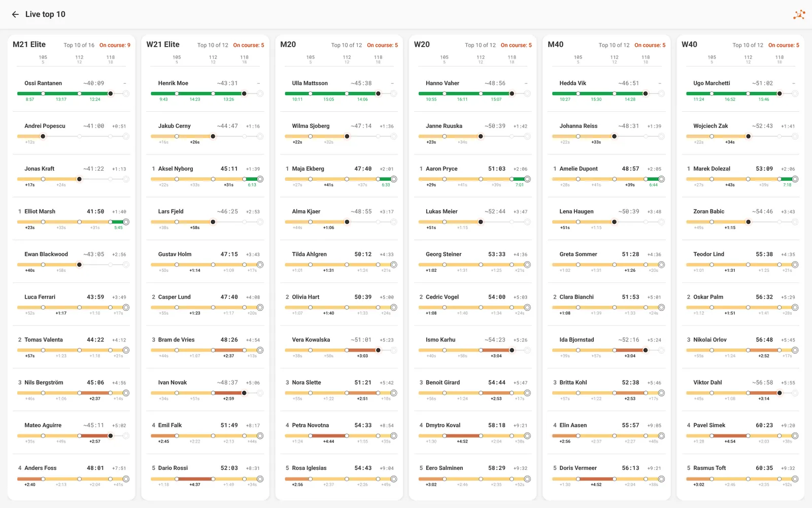
Task: Click the name Doris Vermeer
Action: click(x=578, y=468)
